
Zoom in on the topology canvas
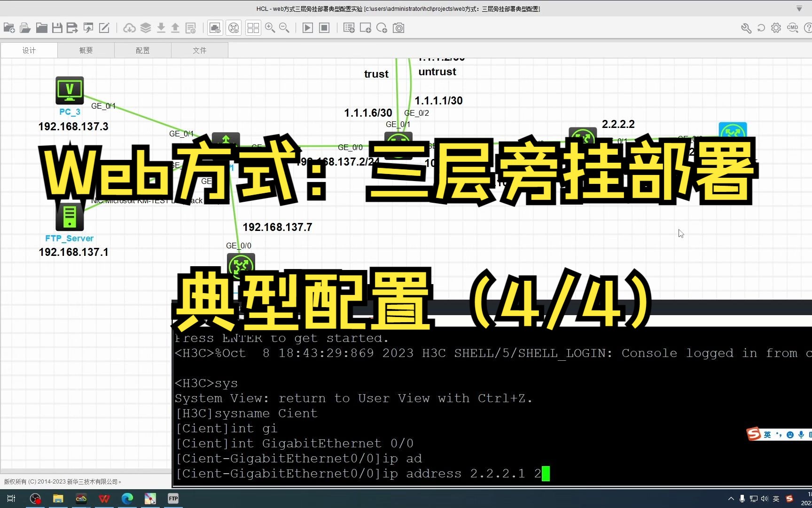coord(270,28)
